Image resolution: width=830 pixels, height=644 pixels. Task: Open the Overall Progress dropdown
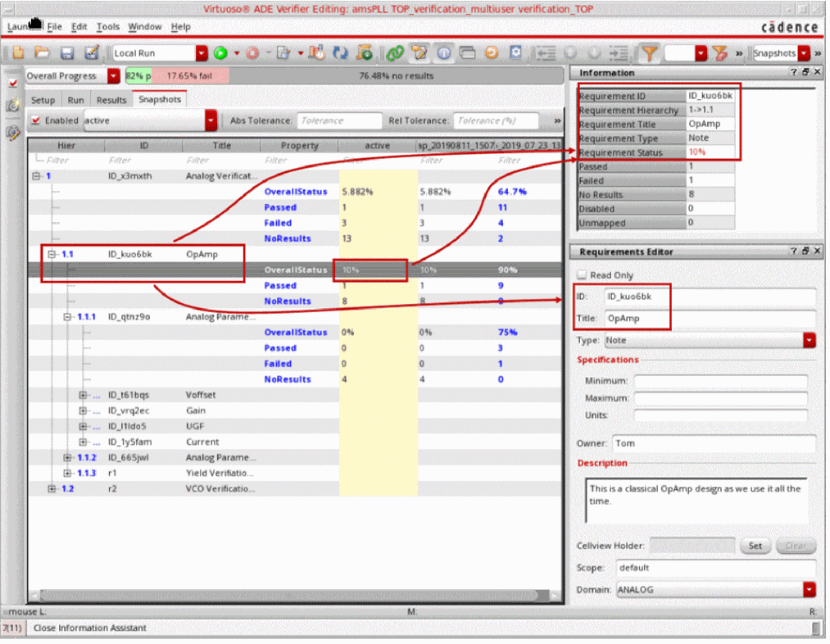(113, 76)
